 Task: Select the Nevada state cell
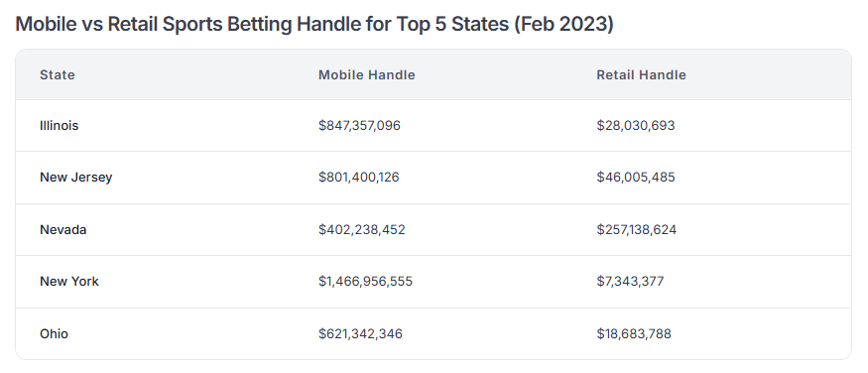63,230
